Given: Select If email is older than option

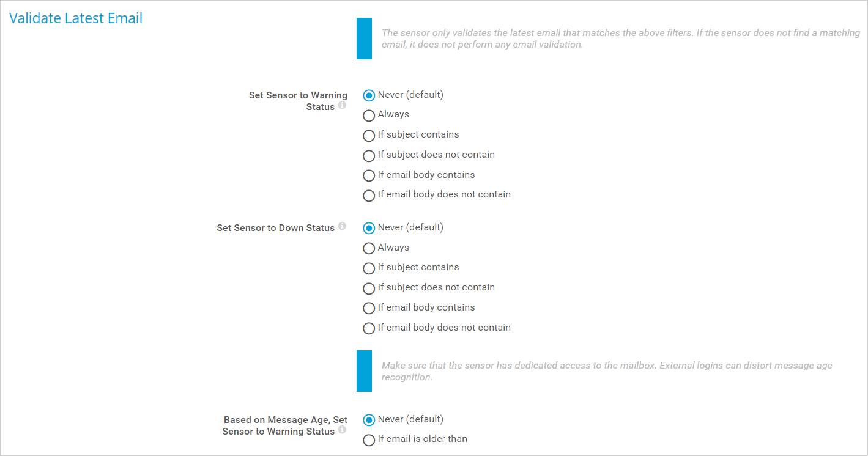Looking at the screenshot, I should [x=369, y=440].
